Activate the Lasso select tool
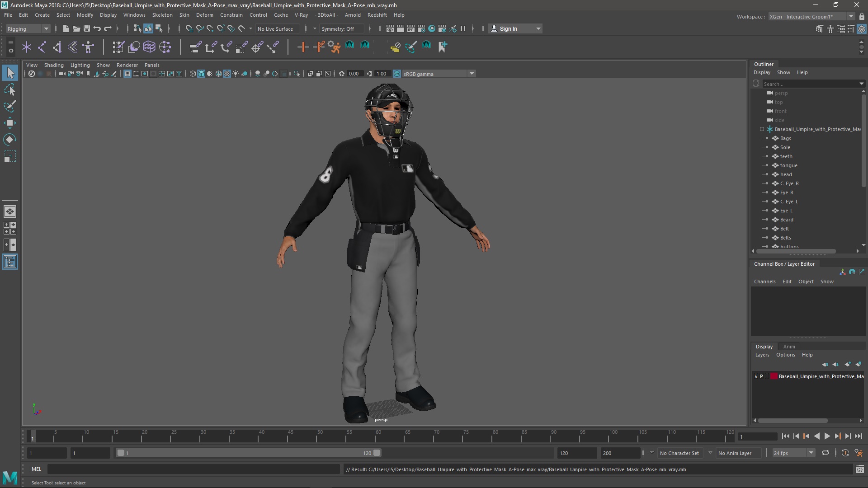Viewport: 868px width, 488px height. click(x=10, y=90)
